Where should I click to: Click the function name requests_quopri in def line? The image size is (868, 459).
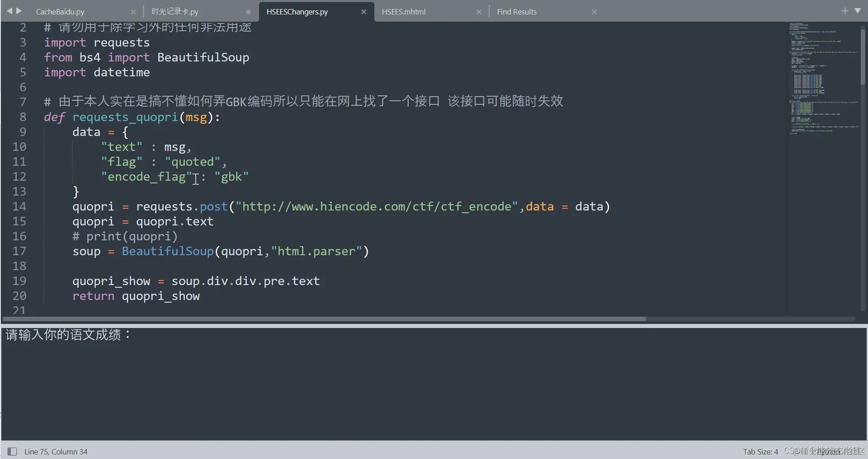tap(125, 117)
